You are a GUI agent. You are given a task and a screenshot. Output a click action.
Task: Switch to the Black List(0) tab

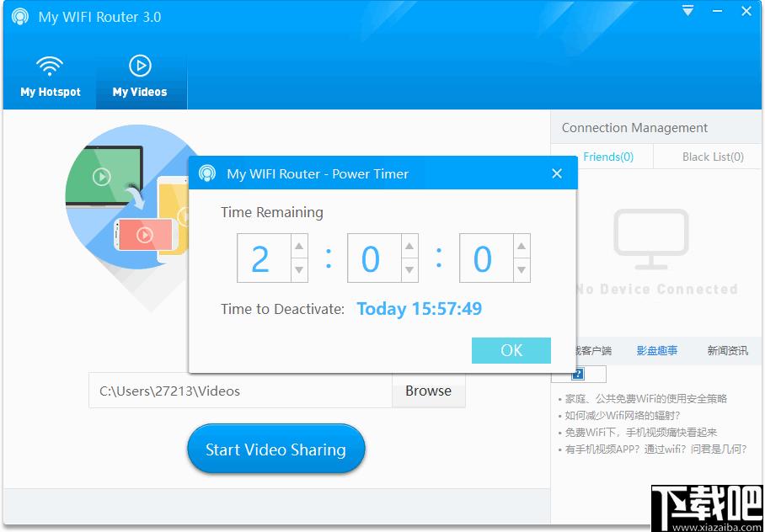click(x=713, y=157)
